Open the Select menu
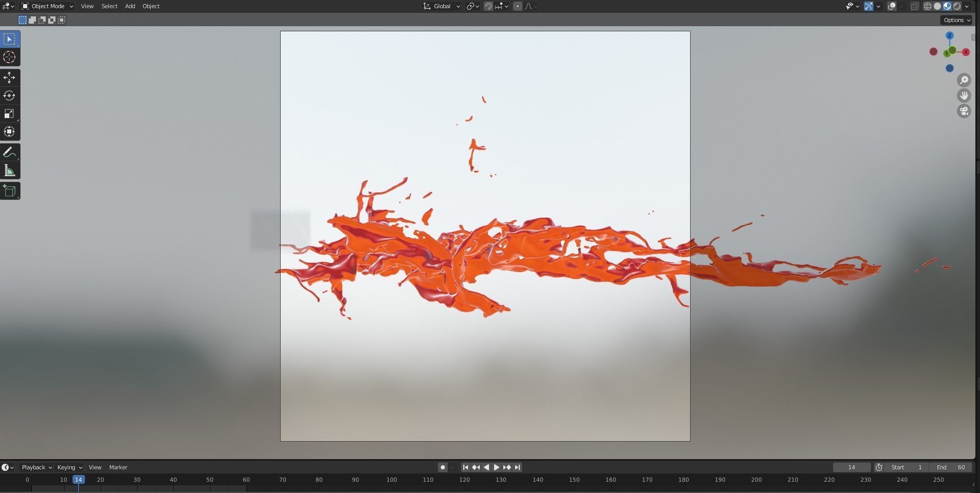 pyautogui.click(x=109, y=6)
